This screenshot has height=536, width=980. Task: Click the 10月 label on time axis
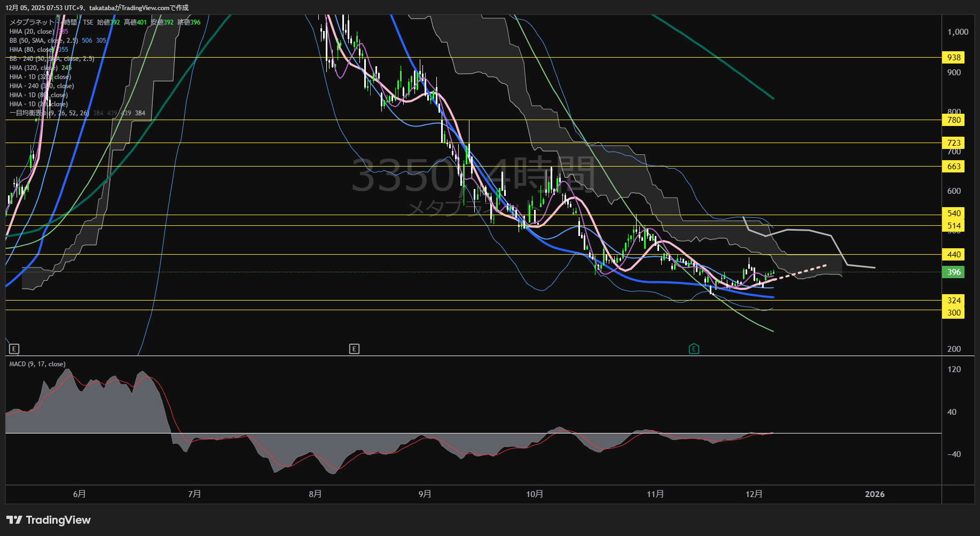[535, 494]
